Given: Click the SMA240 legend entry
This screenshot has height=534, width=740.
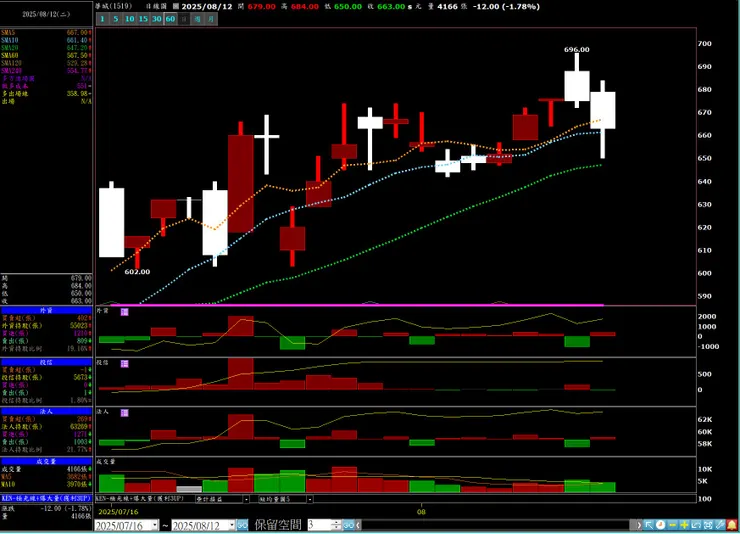Looking at the screenshot, I should pos(46,70).
